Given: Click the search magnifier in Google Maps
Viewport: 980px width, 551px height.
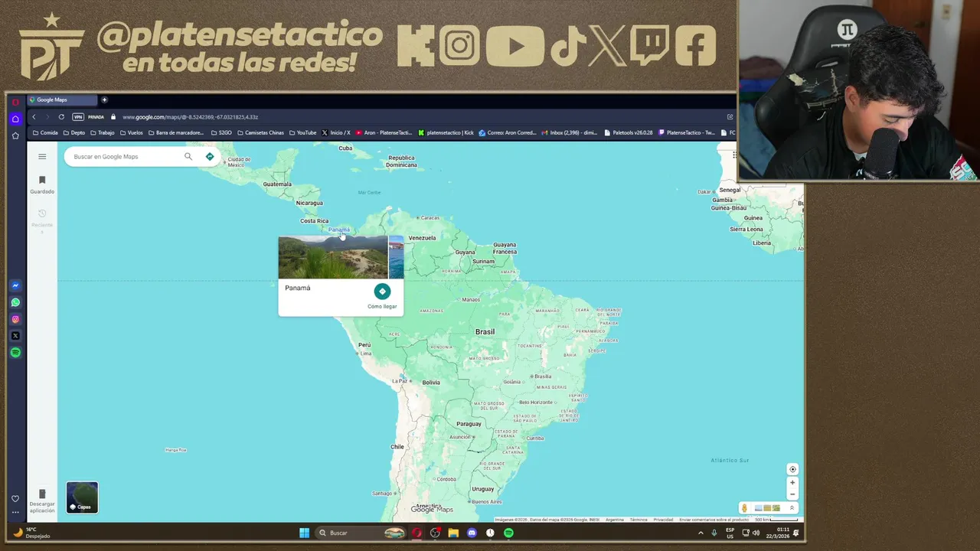Looking at the screenshot, I should [x=188, y=156].
